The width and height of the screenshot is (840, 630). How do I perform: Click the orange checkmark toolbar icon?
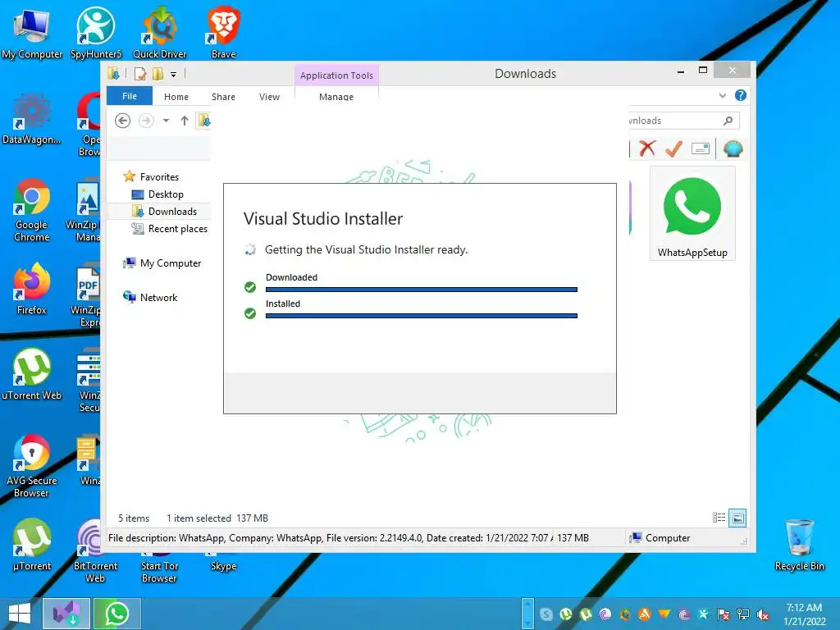(674, 148)
